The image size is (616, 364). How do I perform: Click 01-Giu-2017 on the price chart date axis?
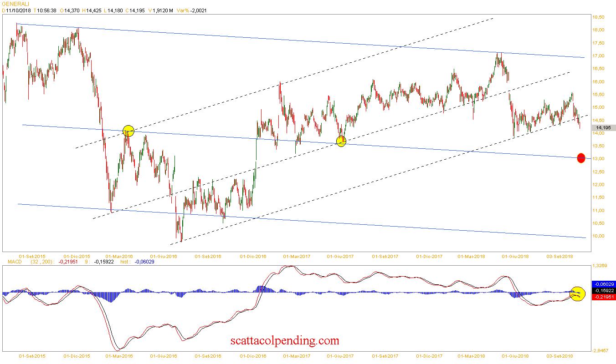(340, 256)
